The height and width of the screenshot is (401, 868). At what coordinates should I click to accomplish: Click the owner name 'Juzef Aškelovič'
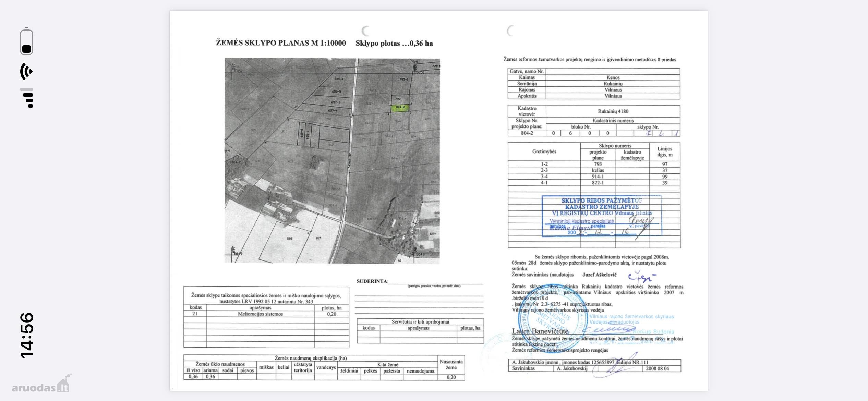599,275
